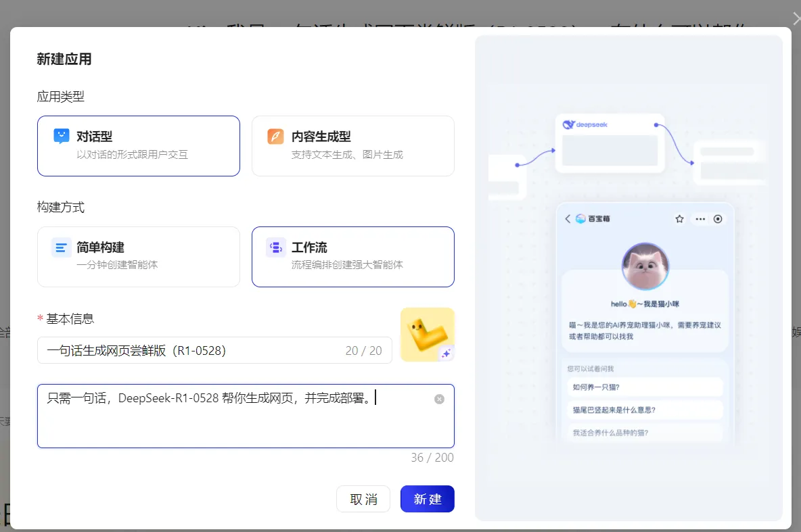Click the orange feather icon of 内容生成型
801x532 pixels.
pos(276,137)
